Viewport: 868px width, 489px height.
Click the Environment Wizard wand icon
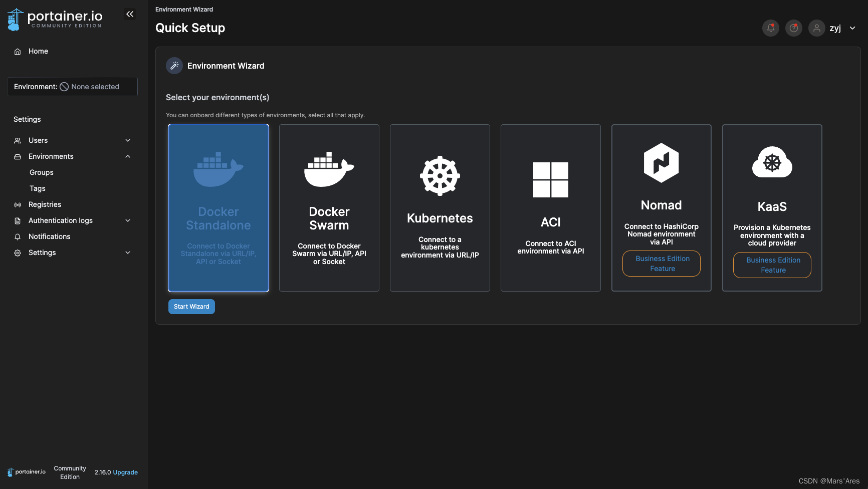point(174,66)
